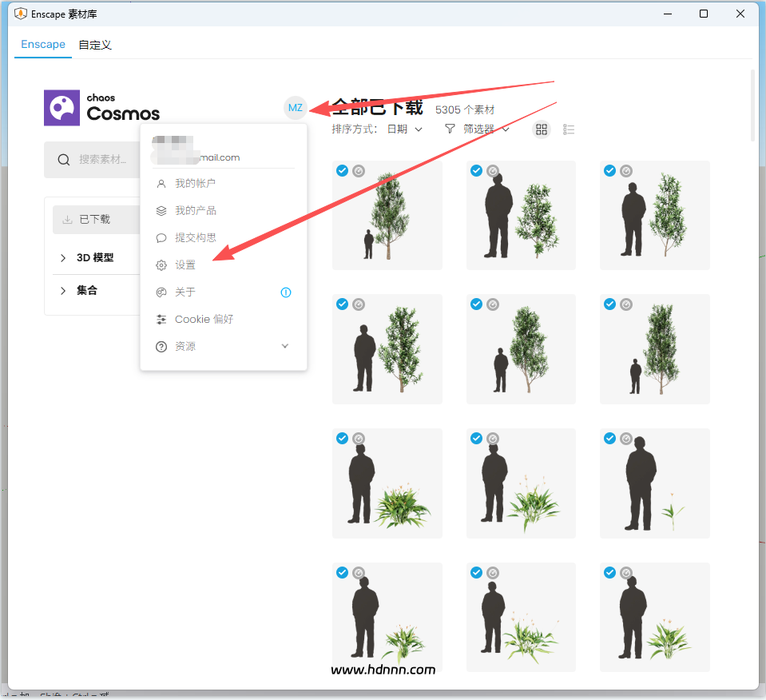Open the 排序方式 日期 sort dropdown
Screen dimensions: 766x700
404,129
